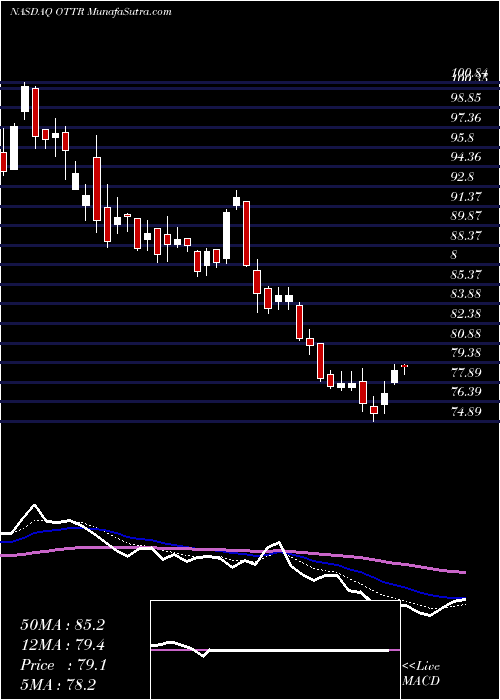Click the Price : 79.1 readout
The image size is (500, 700).
[x=62, y=665]
